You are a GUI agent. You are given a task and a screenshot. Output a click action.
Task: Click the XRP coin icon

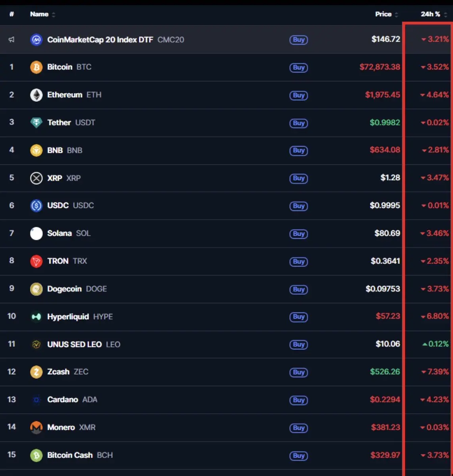click(x=36, y=178)
